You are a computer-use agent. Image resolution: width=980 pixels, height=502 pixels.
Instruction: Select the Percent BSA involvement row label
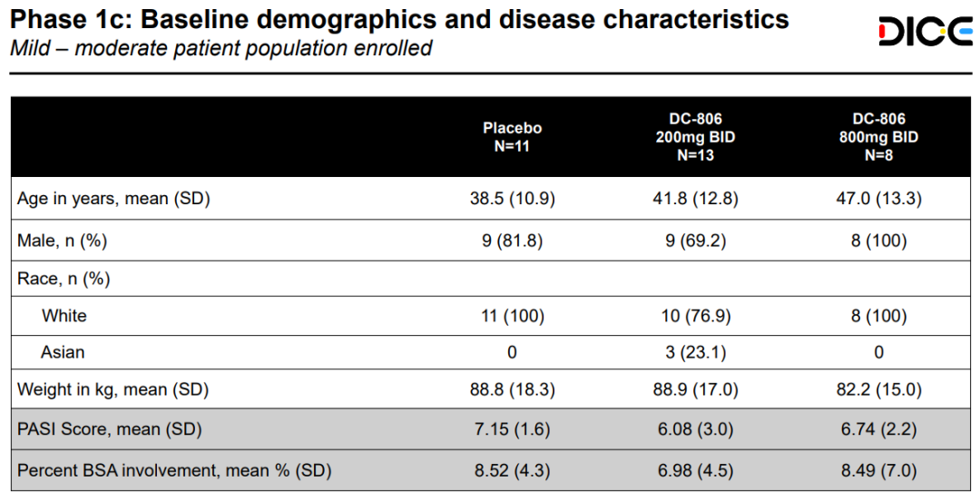click(174, 470)
